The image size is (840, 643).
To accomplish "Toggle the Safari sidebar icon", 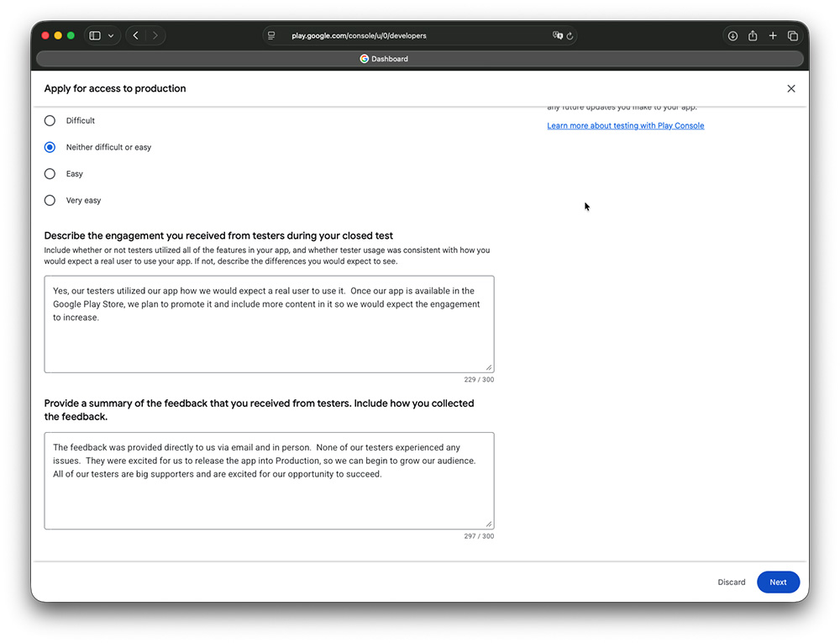I will tap(95, 36).
